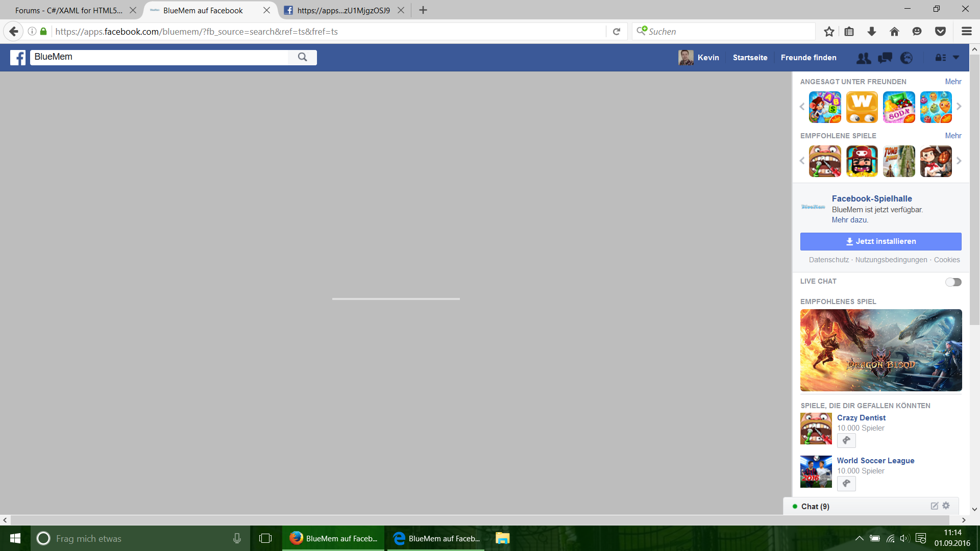Click Firefox back navigation button
Image resolution: width=980 pixels, height=551 pixels.
pyautogui.click(x=14, y=32)
